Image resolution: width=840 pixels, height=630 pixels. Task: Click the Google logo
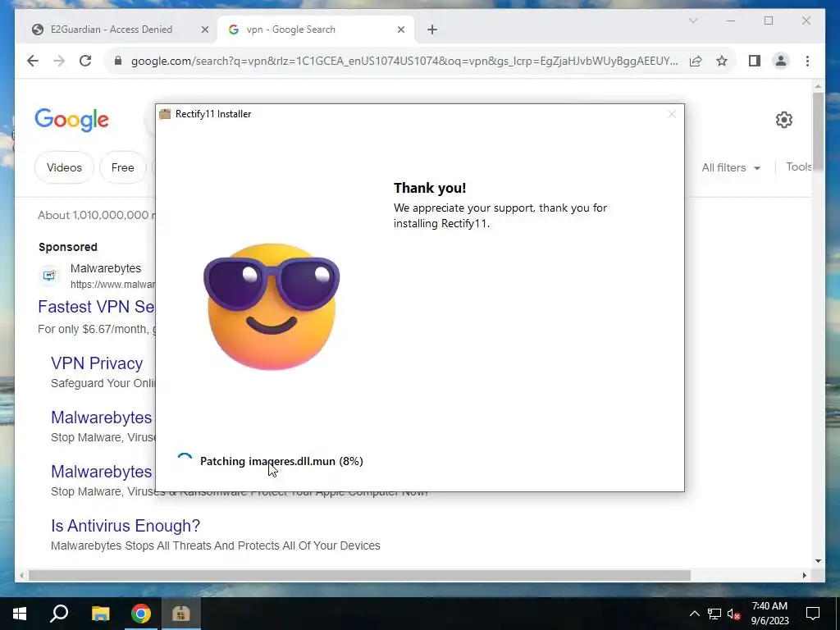72,120
